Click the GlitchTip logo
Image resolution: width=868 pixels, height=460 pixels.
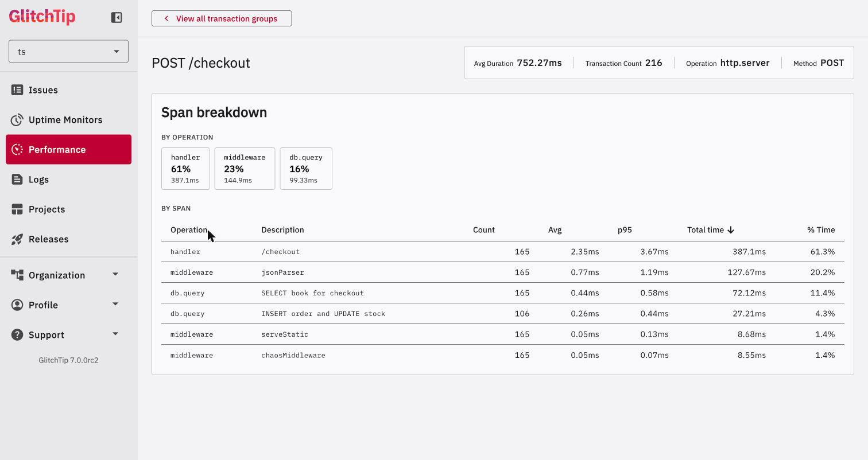point(42,17)
